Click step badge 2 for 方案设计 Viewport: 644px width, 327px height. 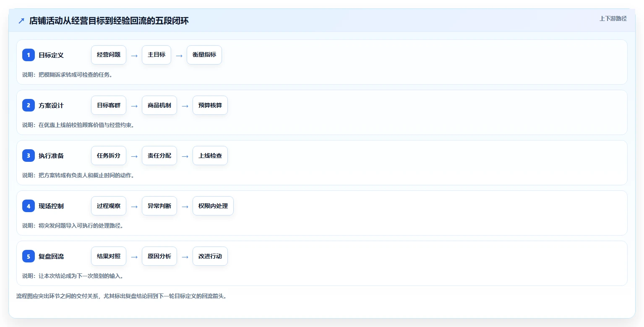[x=29, y=105]
